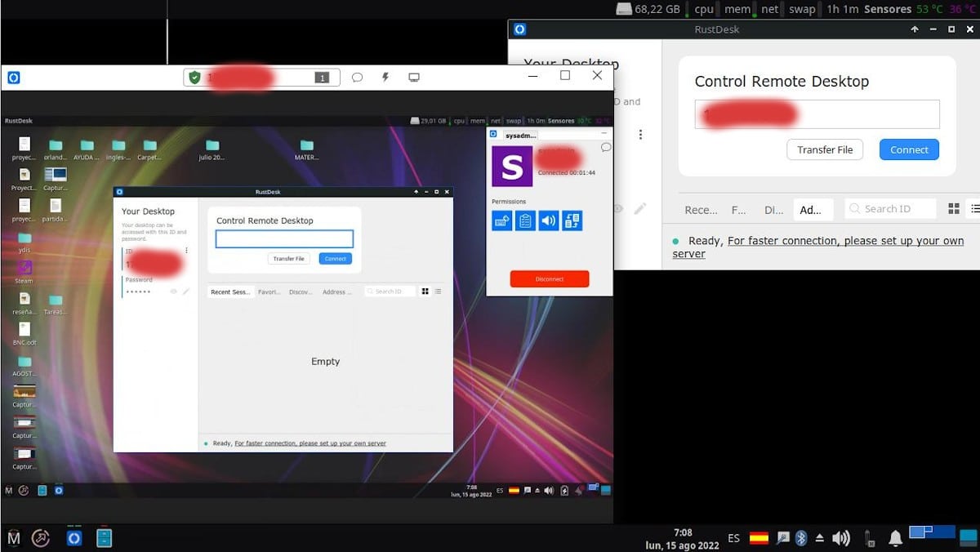This screenshot has height=552, width=980.
Task: Select the BNC.odt file on remote desktop
Action: (24, 332)
